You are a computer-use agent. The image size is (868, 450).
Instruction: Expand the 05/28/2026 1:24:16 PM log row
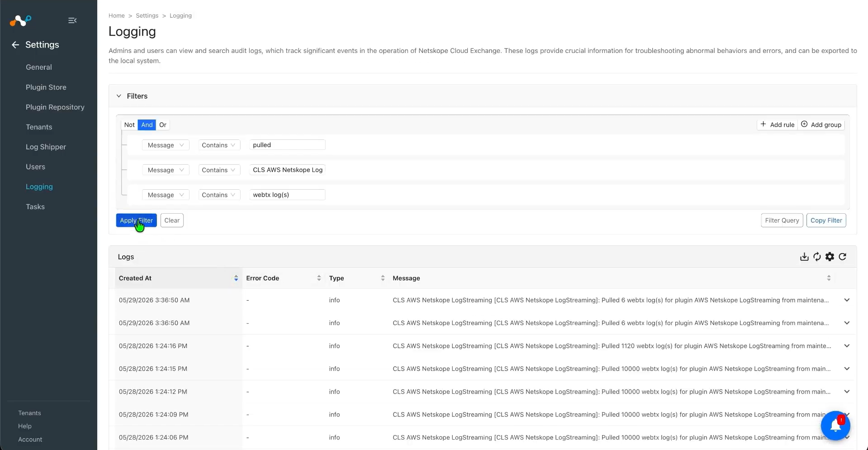[x=847, y=346]
